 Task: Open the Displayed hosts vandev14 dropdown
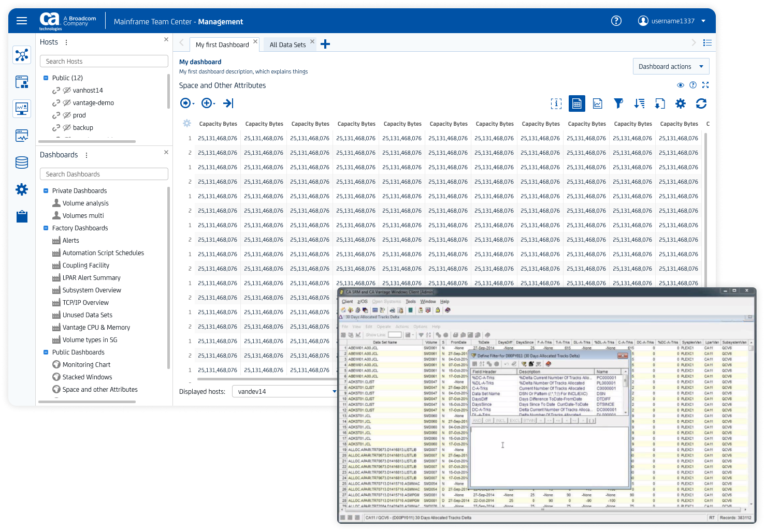point(286,392)
